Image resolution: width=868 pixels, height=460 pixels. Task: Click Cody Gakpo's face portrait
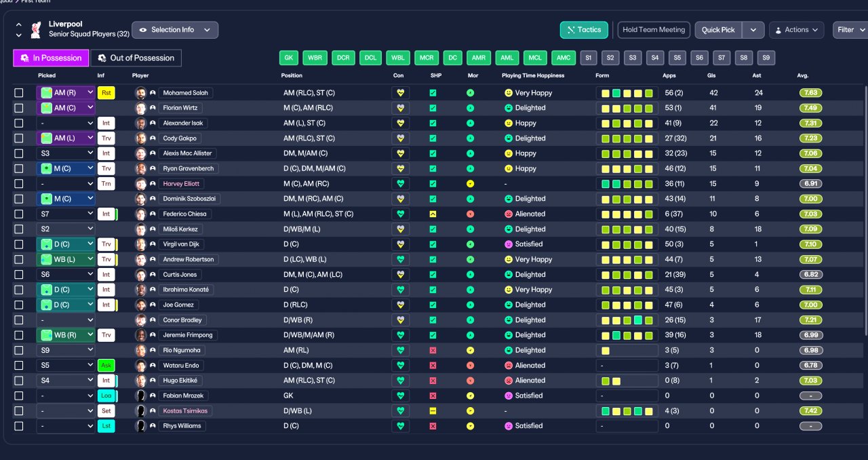point(140,138)
